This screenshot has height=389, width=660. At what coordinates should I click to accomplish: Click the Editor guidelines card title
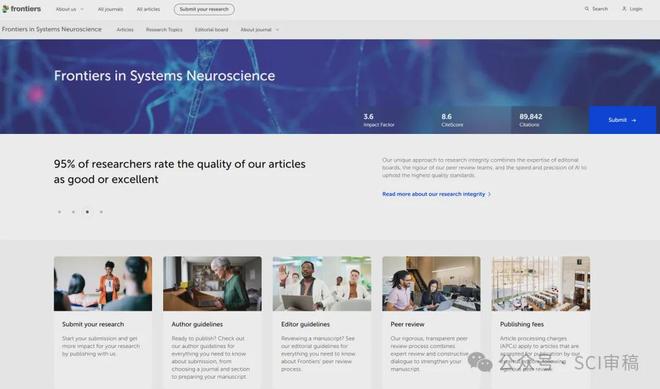pos(305,324)
